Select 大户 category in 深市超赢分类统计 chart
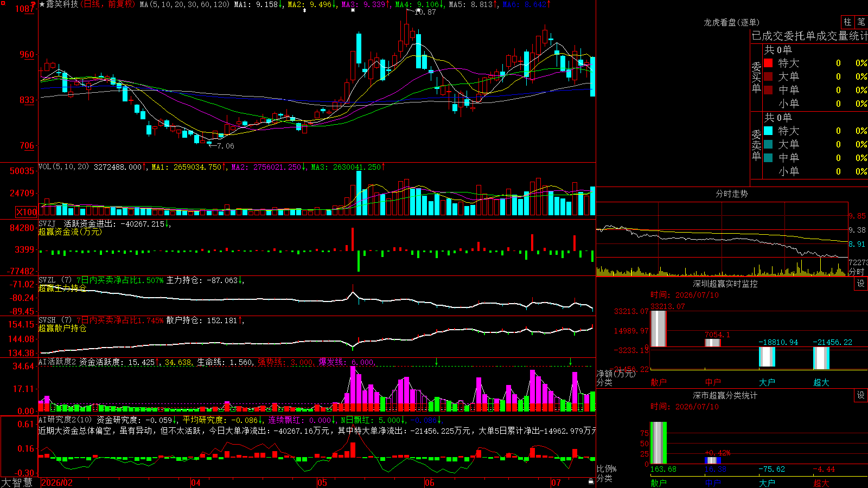 click(767, 483)
